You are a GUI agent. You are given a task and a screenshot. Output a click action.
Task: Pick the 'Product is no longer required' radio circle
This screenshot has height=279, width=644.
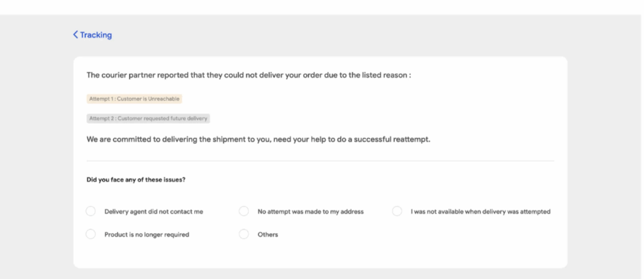pos(91,234)
